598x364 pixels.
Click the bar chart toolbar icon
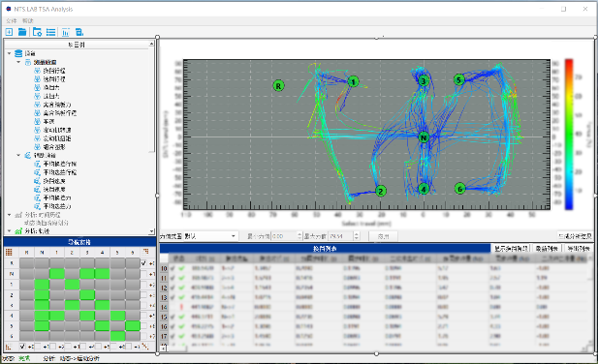click(66, 32)
